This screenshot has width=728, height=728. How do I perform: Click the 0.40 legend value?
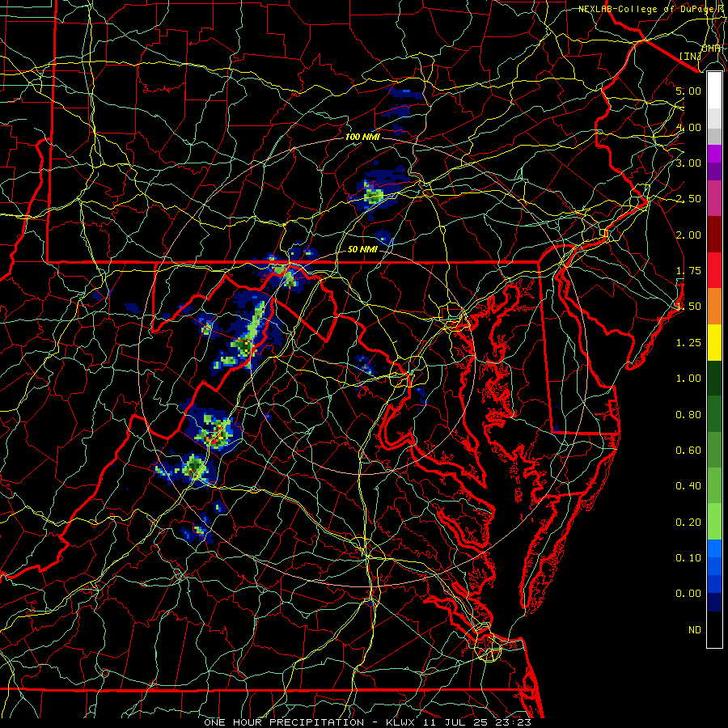[688, 486]
